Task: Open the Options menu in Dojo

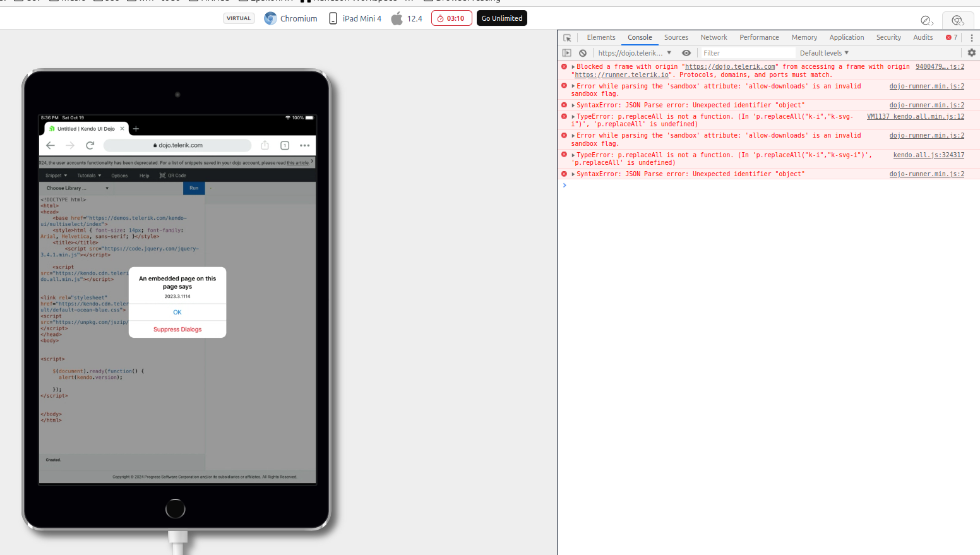Action: click(119, 176)
